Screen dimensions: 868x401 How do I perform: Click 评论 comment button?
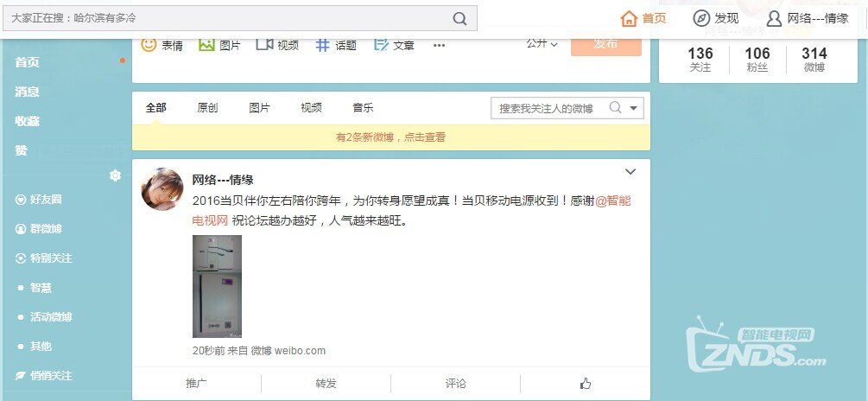tap(455, 383)
